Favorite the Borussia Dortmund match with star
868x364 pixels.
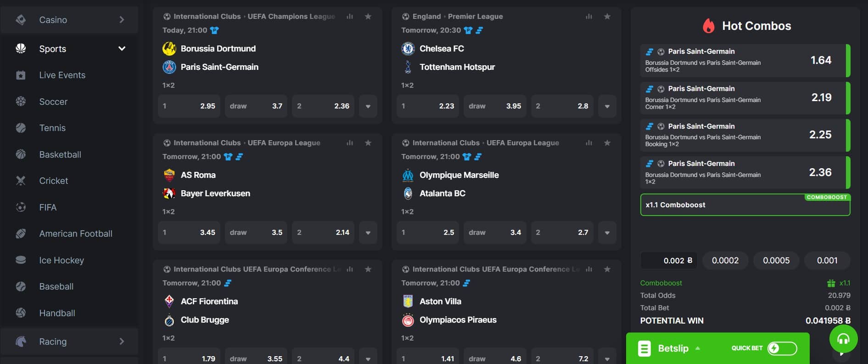[368, 17]
